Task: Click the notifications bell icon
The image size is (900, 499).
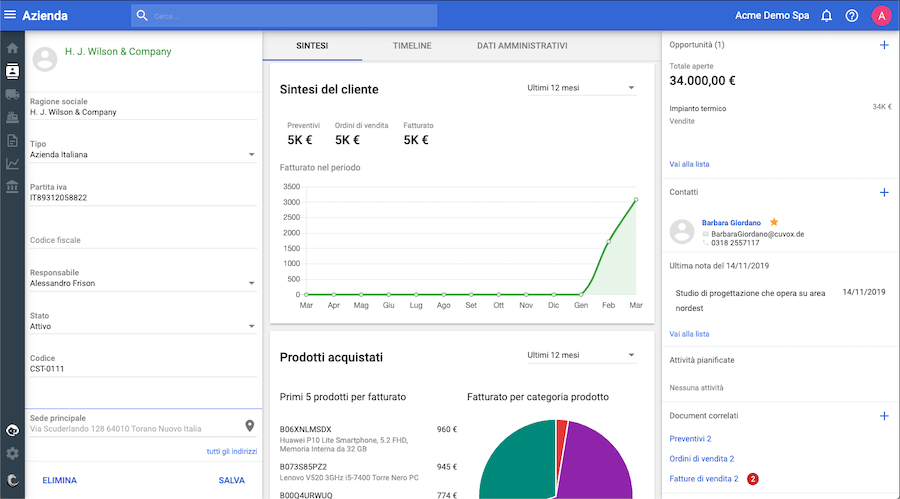Action: [826, 16]
